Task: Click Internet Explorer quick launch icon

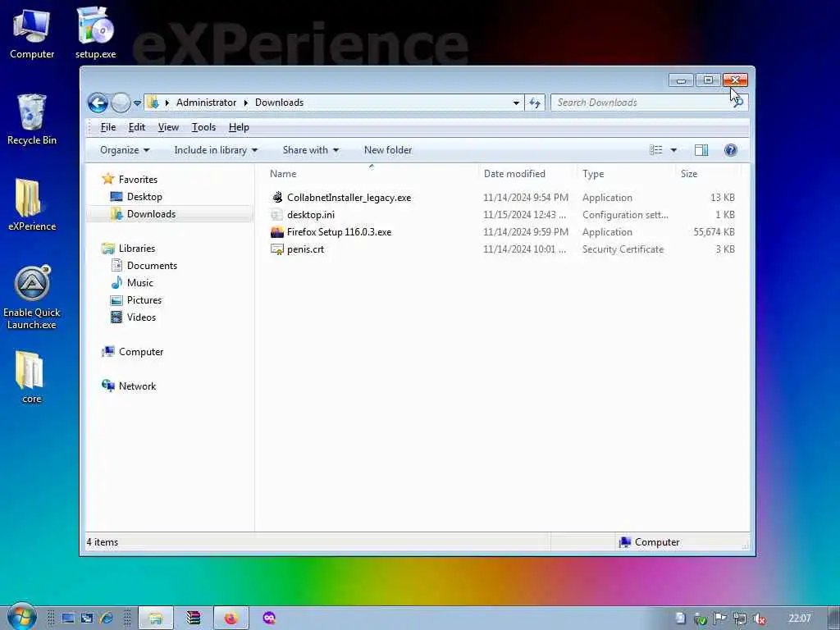Action: tap(107, 619)
